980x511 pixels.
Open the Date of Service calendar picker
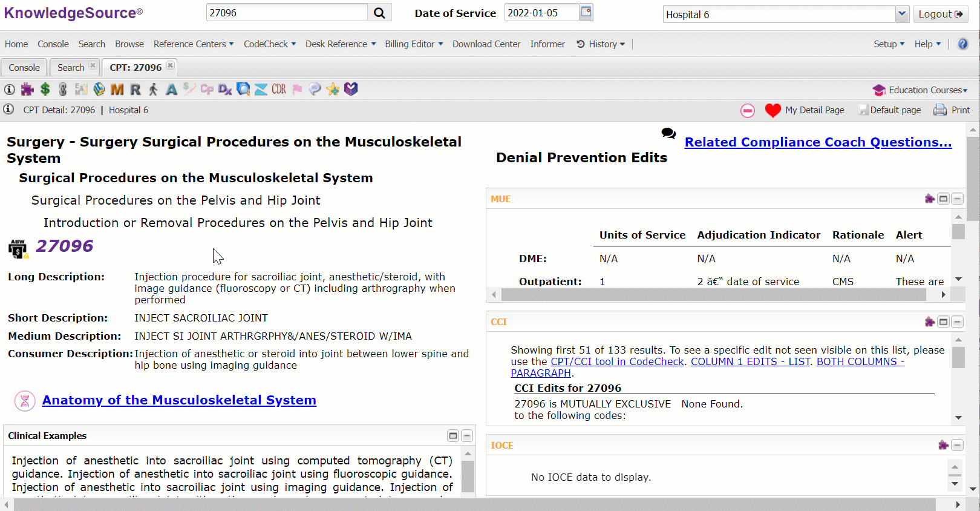click(586, 12)
